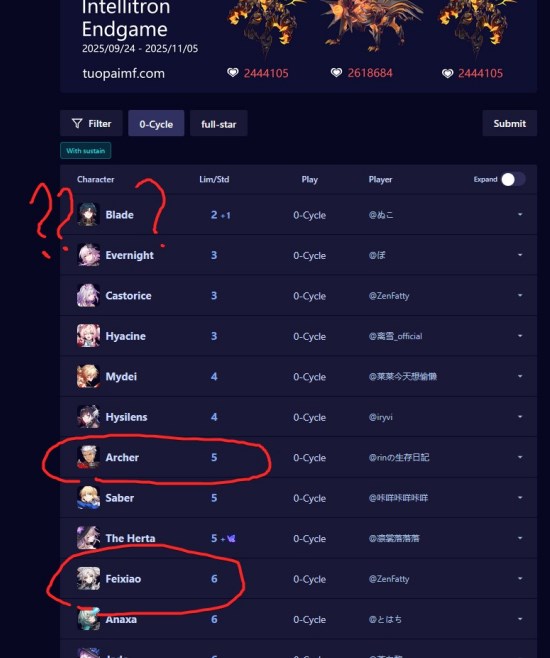Click Hyacine's character avatar

pyautogui.click(x=89, y=336)
